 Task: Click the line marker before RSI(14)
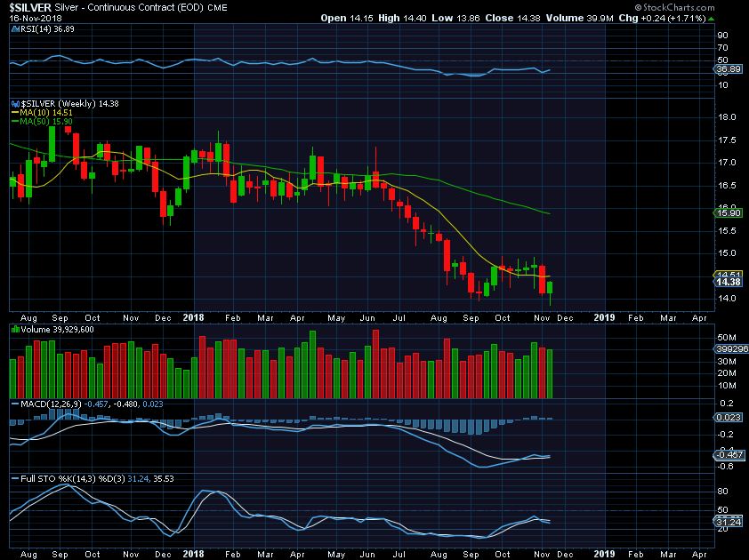[15, 28]
